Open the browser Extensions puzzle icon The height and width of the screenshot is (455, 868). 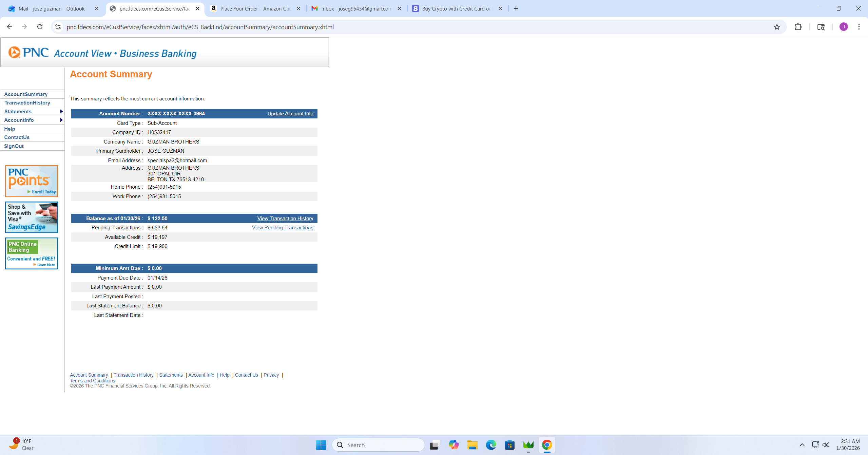point(798,27)
